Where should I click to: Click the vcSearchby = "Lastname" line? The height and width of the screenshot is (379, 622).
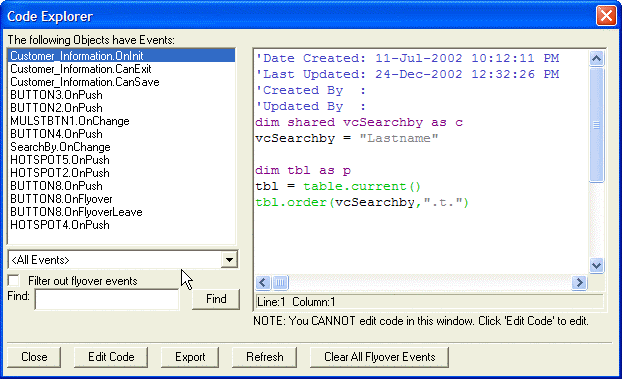coord(347,138)
